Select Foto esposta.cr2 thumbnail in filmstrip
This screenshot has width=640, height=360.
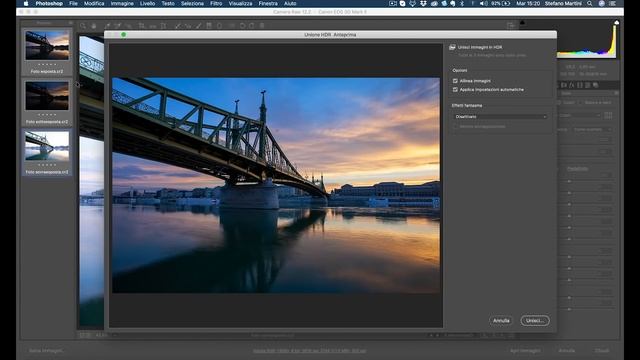[x=47, y=46]
